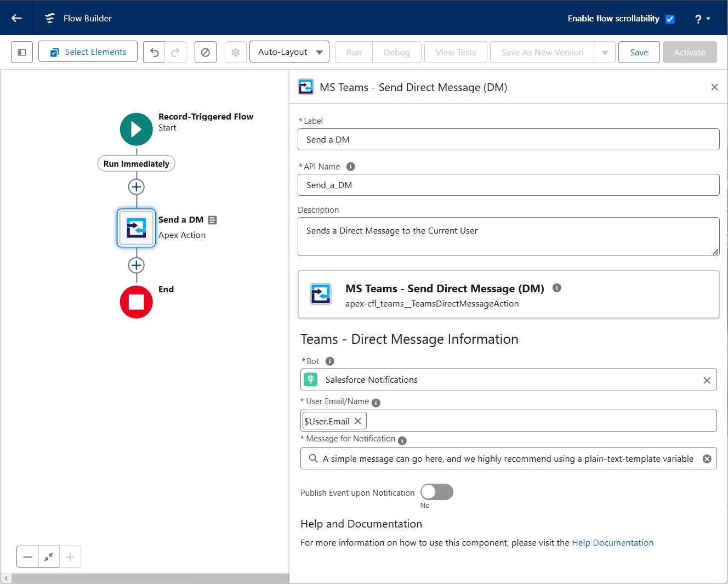
Task: Select the Send a DM action node
Action: [136, 228]
